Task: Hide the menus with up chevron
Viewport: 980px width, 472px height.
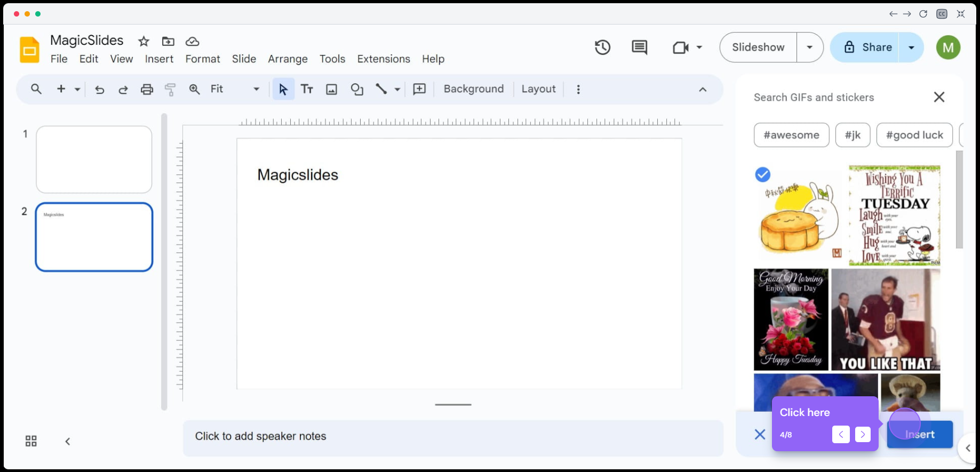Action: (x=703, y=90)
